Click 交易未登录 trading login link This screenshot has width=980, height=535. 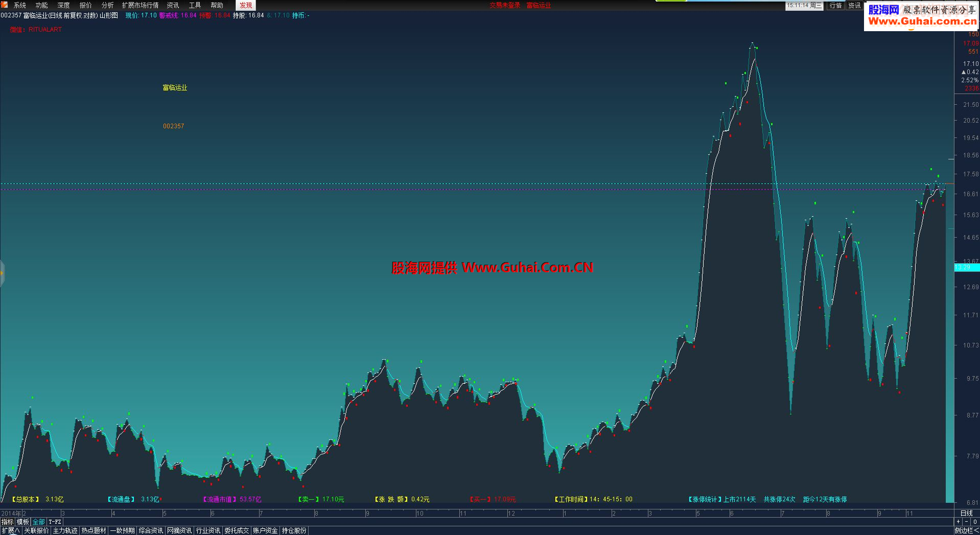tap(505, 5)
